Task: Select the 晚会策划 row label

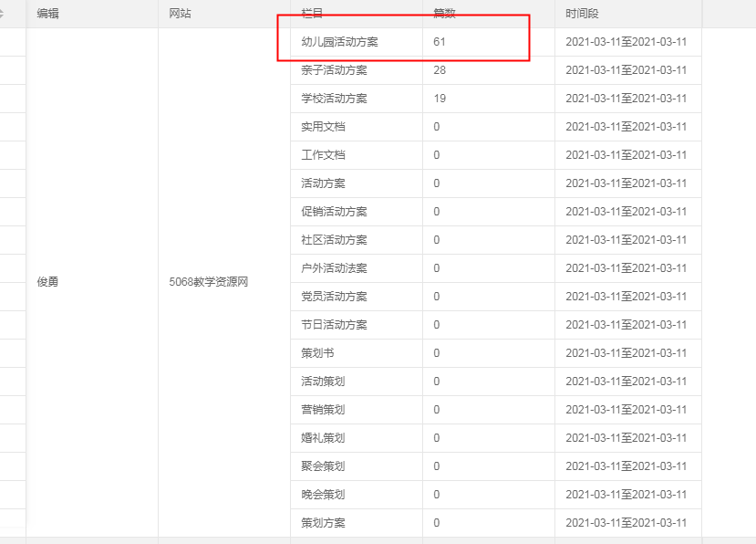Action: pos(323,495)
